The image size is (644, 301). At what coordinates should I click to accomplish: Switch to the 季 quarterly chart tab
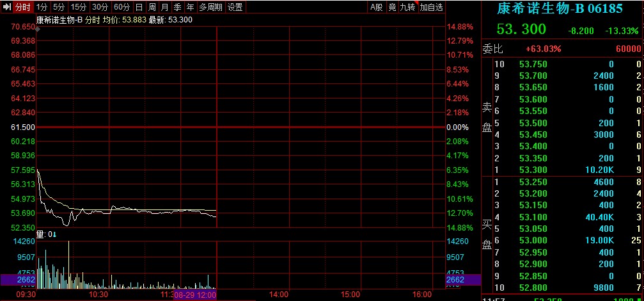tap(177, 7)
